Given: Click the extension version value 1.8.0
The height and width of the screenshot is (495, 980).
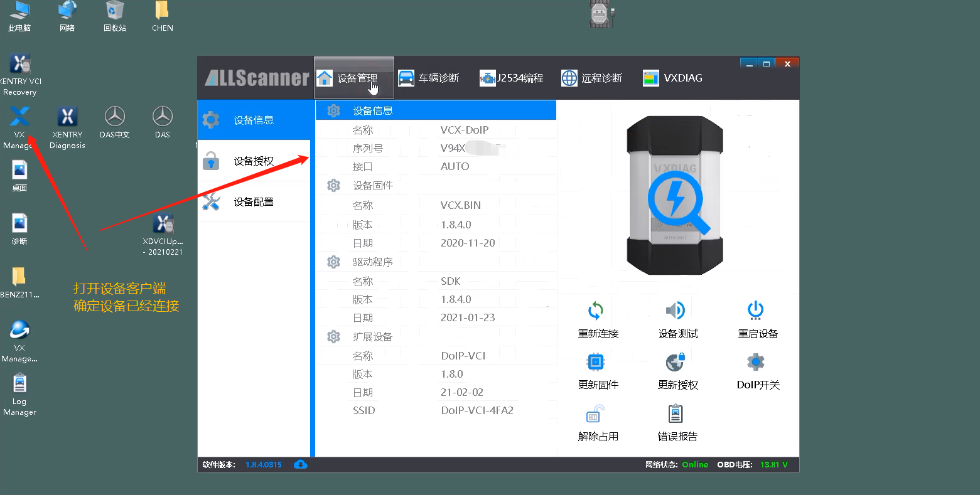Looking at the screenshot, I should click(x=452, y=374).
